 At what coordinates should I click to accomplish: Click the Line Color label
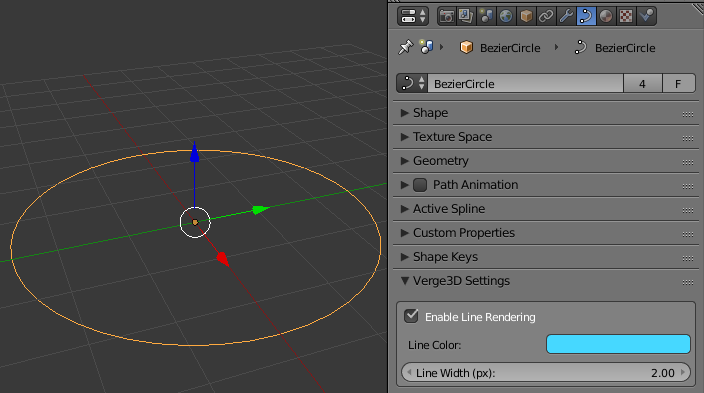(435, 345)
